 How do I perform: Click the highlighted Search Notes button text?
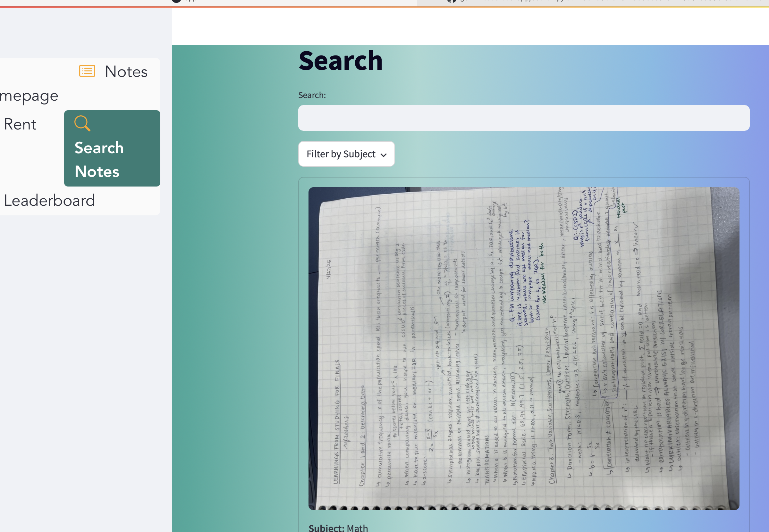pos(99,160)
